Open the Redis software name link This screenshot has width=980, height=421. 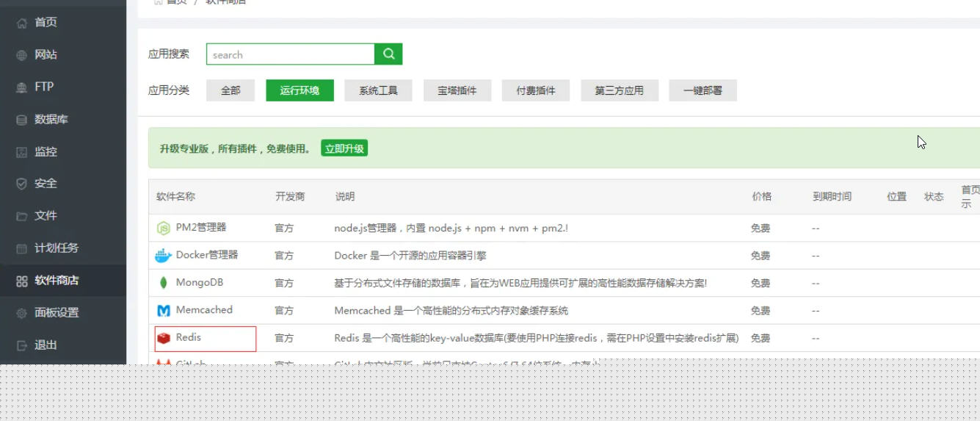pyautogui.click(x=189, y=338)
